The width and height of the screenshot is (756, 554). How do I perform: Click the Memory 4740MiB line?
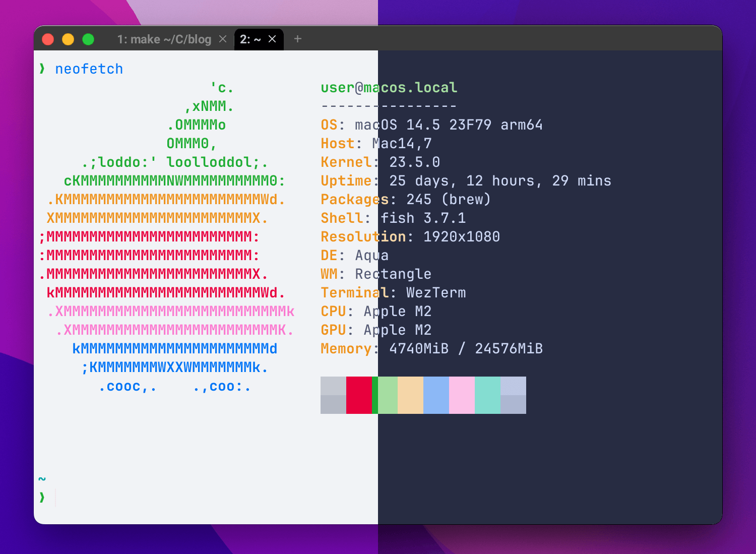point(431,349)
